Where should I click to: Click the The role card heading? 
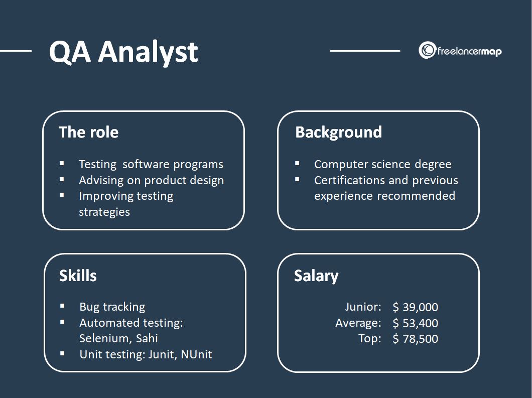click(x=88, y=132)
